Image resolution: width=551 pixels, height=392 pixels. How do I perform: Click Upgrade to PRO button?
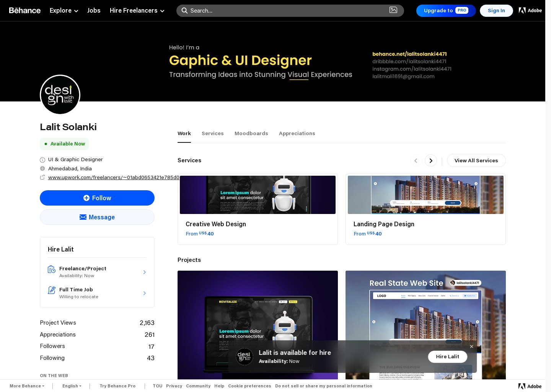446,10
